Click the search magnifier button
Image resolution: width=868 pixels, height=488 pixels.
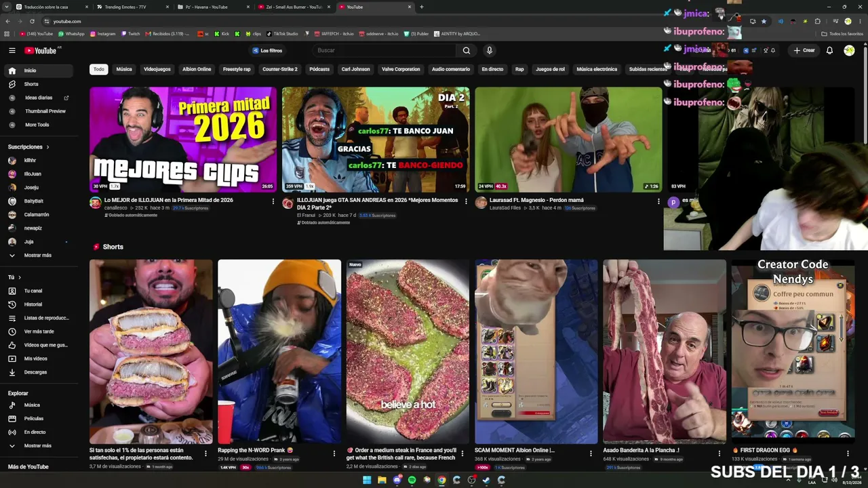point(467,50)
